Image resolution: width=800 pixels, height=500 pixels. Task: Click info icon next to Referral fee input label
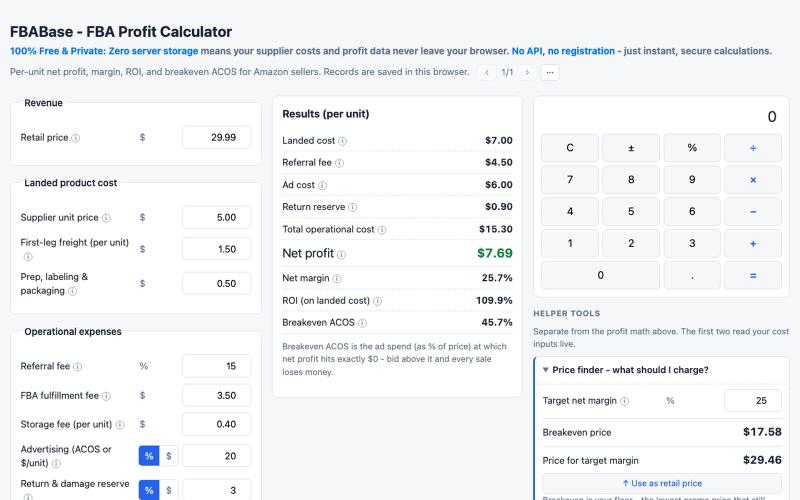coord(78,366)
